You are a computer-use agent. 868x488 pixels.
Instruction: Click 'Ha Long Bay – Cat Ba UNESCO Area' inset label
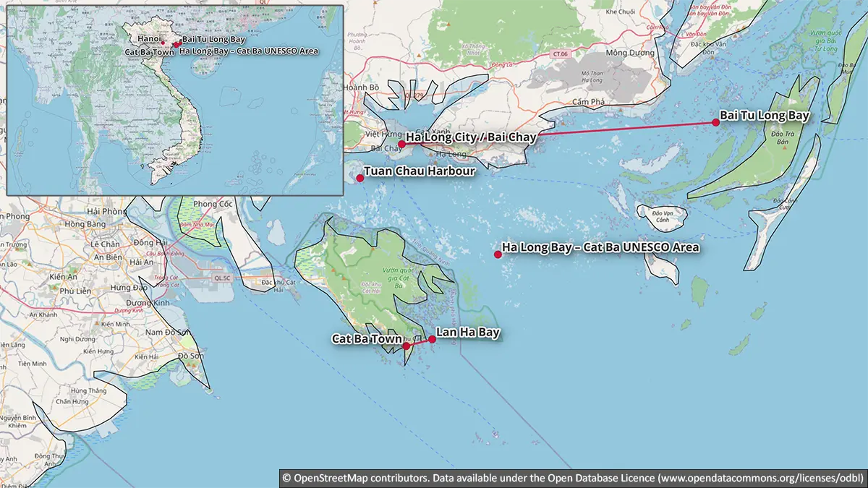[x=248, y=51]
